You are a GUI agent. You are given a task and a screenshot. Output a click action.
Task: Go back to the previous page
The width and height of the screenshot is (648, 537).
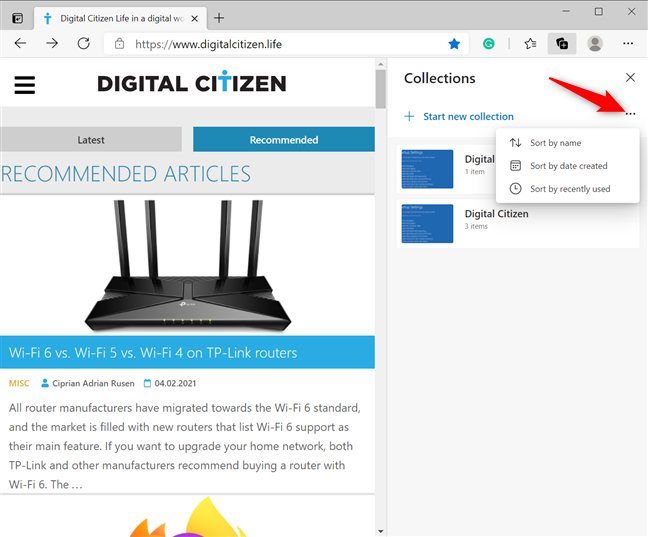(x=20, y=43)
